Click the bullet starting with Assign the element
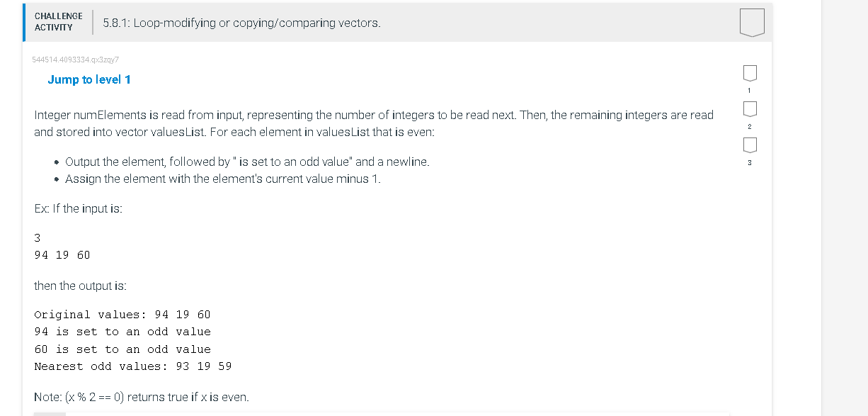The image size is (868, 416). click(x=222, y=179)
